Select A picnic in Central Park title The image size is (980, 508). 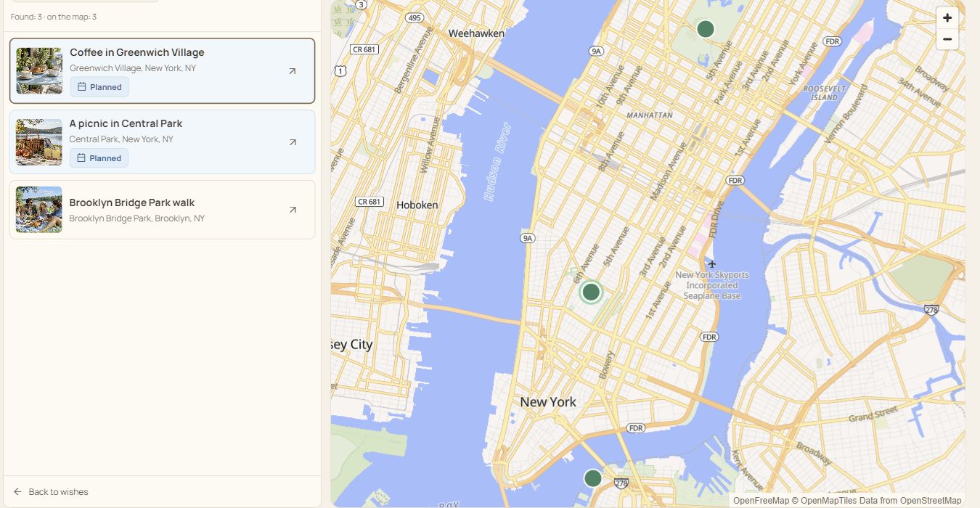pos(126,123)
